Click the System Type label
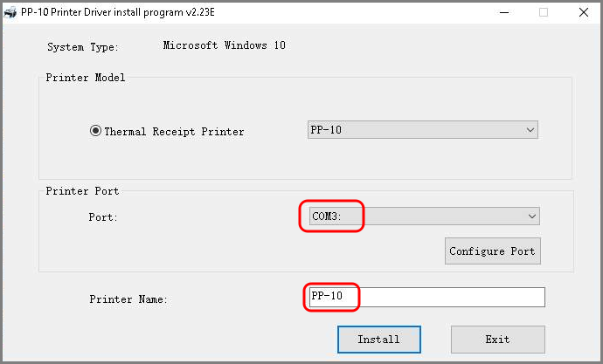 point(83,47)
